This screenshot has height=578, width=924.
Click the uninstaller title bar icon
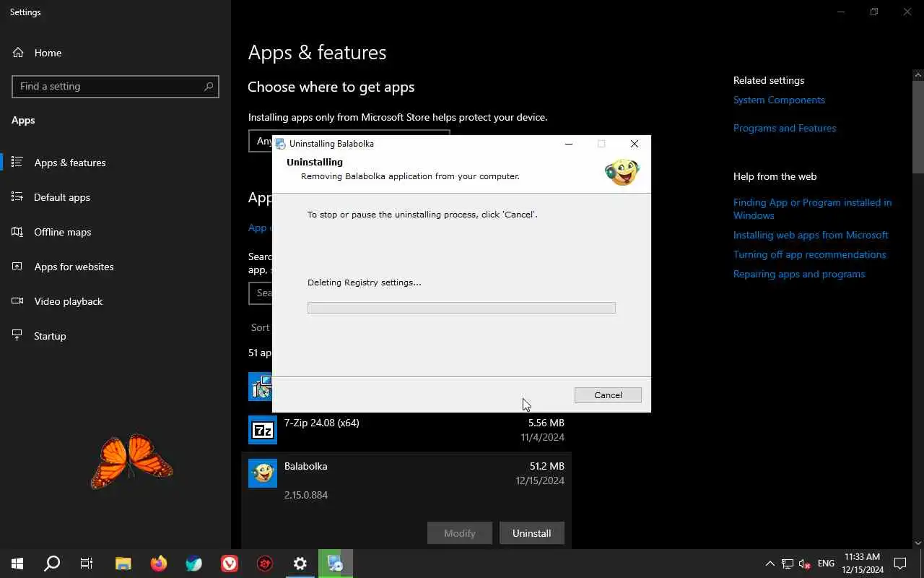[x=281, y=144]
